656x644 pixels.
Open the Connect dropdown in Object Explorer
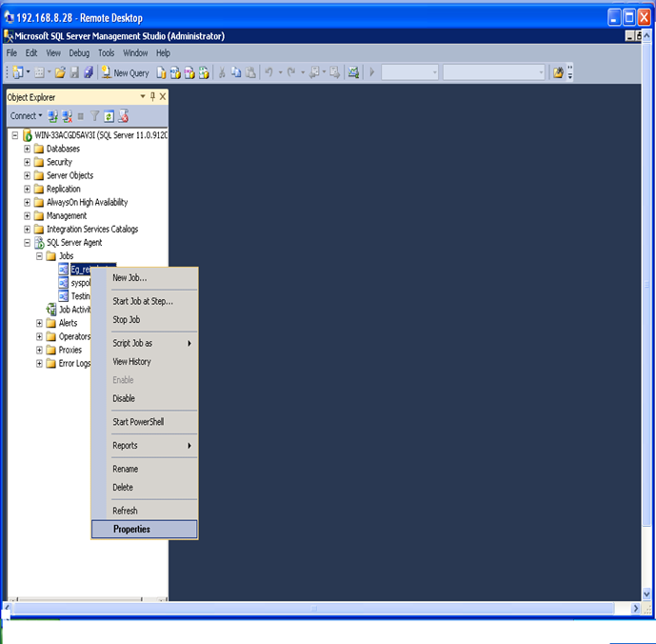(26, 116)
